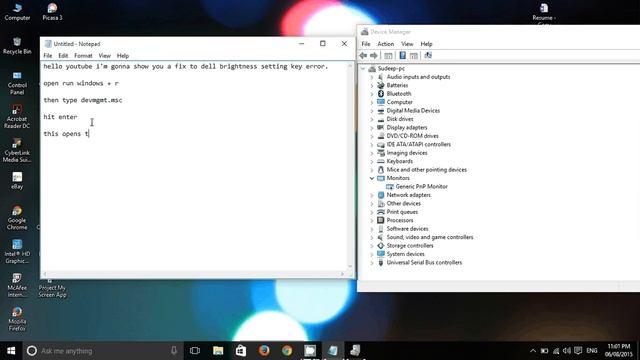Open the Notepad View menu

pyautogui.click(x=104, y=56)
